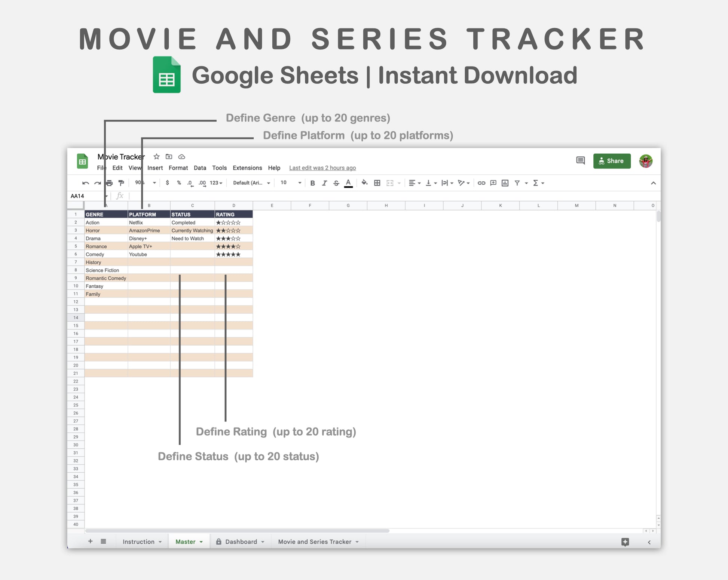Open the comment history icon
Screen dimensions: 728x580
(580, 161)
